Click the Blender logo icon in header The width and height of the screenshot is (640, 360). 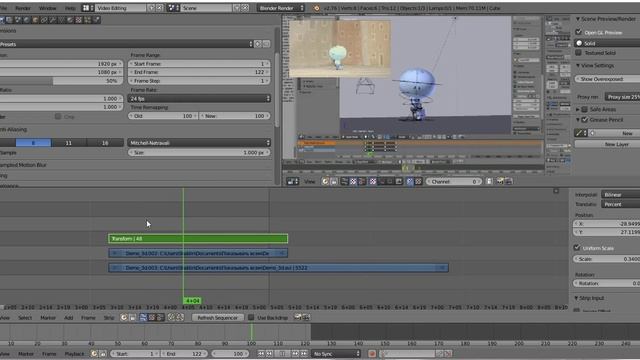[x=316, y=8]
